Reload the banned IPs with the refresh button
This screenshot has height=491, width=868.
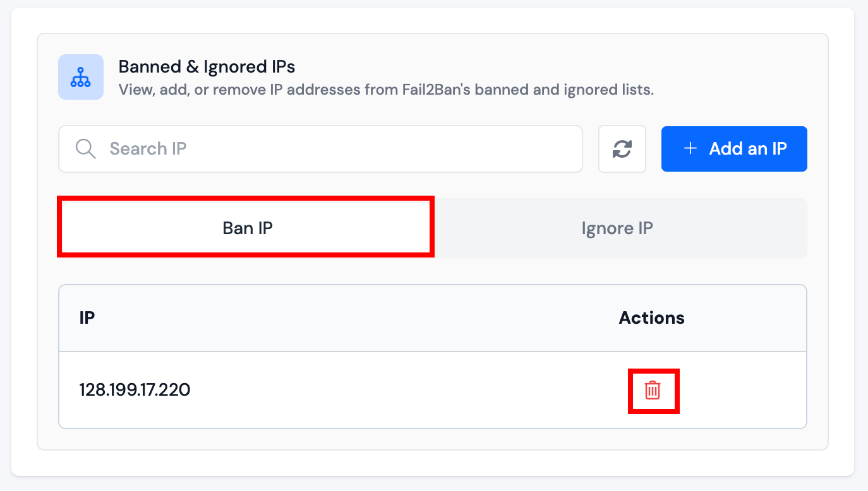pyautogui.click(x=622, y=149)
